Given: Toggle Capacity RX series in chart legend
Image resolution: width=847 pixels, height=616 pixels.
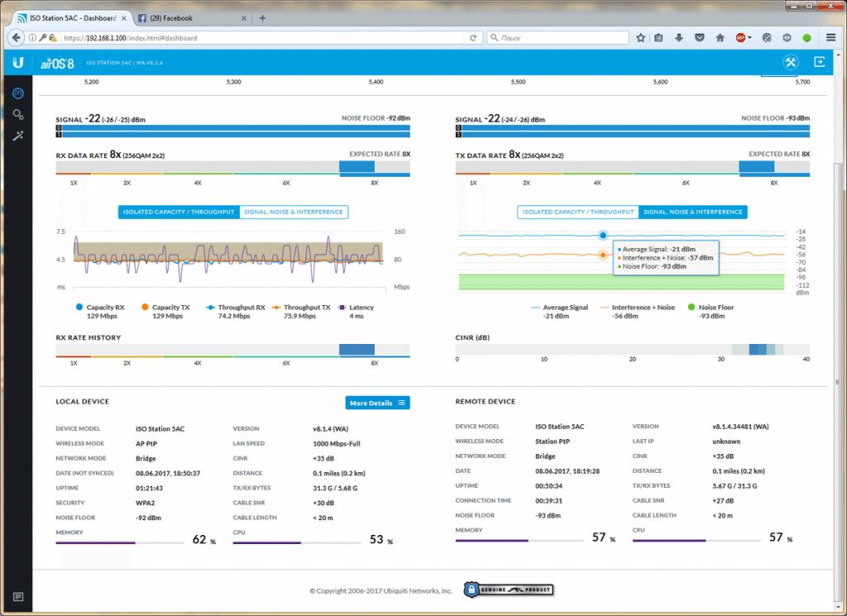Looking at the screenshot, I should [79, 308].
